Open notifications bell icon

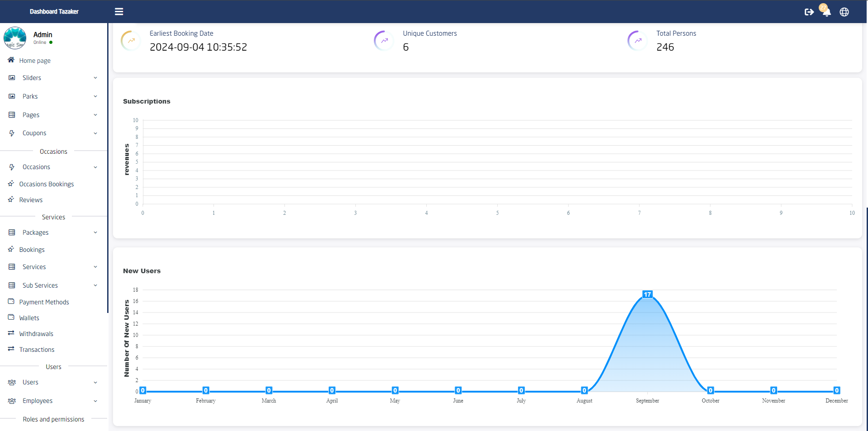point(826,12)
